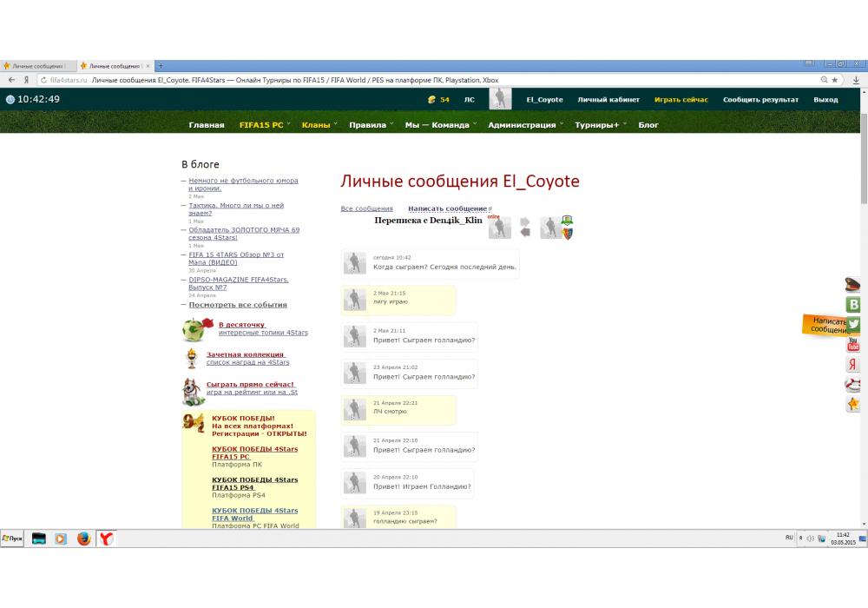
Task: Click the orange 'Написать сообщение' floating button
Action: point(827,325)
